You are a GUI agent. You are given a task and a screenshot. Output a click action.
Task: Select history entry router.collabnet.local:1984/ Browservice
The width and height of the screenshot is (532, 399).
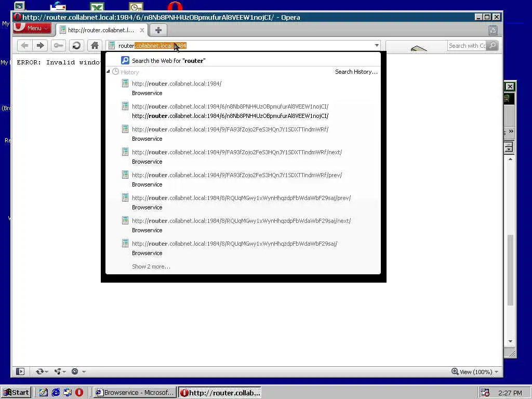pos(243,88)
